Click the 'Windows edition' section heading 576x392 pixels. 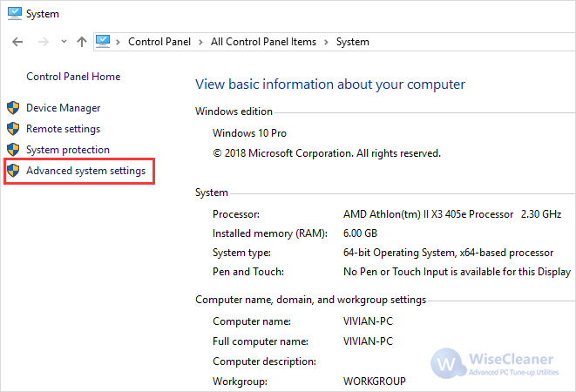[x=234, y=112]
